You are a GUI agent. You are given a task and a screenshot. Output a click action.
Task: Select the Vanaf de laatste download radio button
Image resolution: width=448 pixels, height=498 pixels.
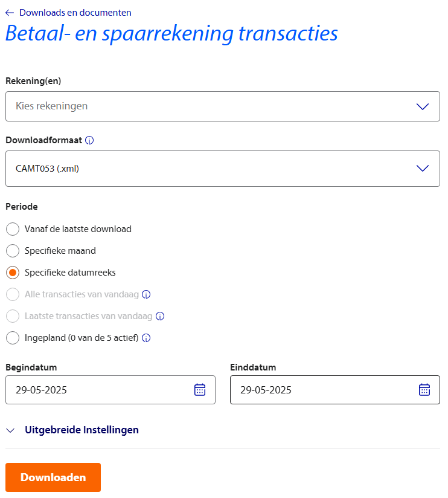pyautogui.click(x=13, y=229)
